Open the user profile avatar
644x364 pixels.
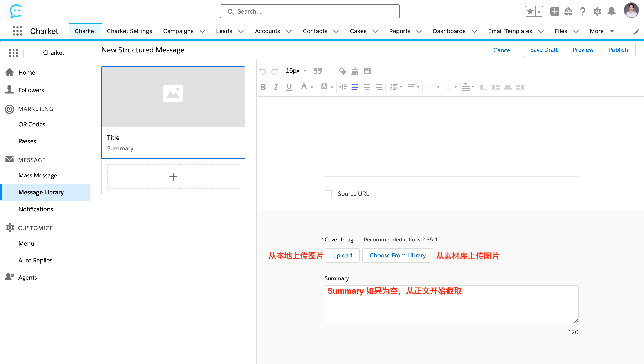pos(631,11)
